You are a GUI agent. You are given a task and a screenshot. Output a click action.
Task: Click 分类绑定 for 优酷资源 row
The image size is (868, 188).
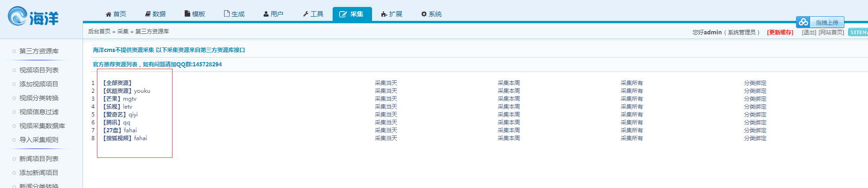[755, 91]
